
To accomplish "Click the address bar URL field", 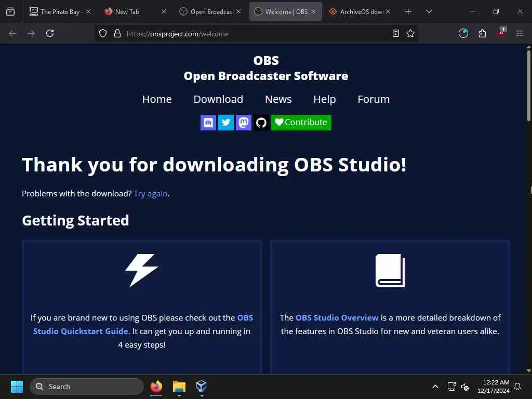I will (x=257, y=34).
